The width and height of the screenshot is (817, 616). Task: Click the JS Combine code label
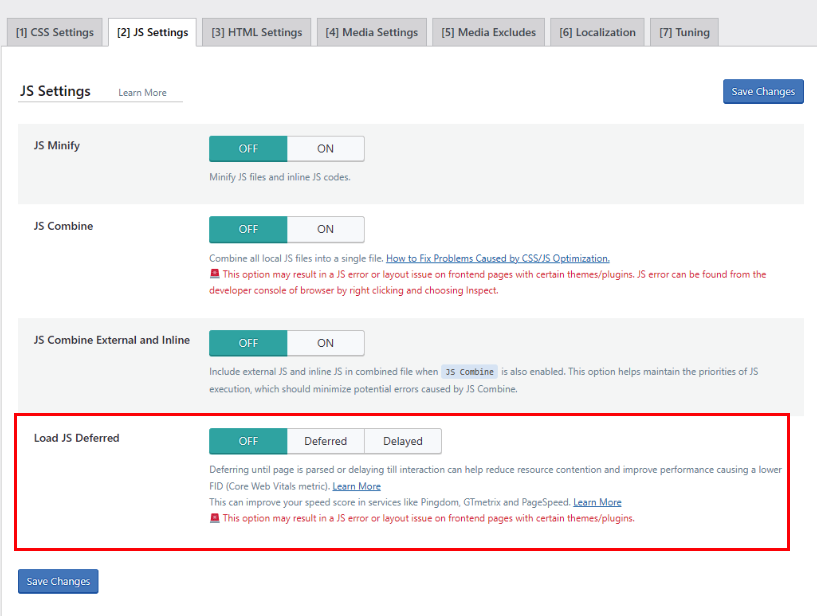[469, 372]
